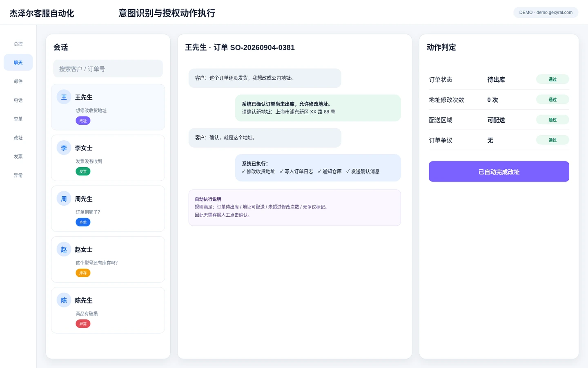Image resolution: width=588 pixels, height=368 pixels.
Task: Click the 0 次 address change count
Action: (x=492, y=100)
